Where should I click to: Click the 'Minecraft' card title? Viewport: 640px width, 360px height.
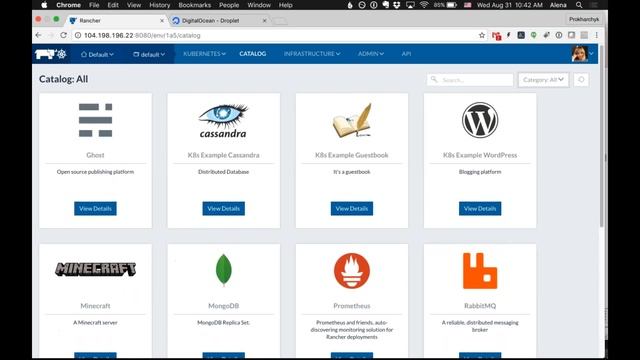tap(96, 306)
